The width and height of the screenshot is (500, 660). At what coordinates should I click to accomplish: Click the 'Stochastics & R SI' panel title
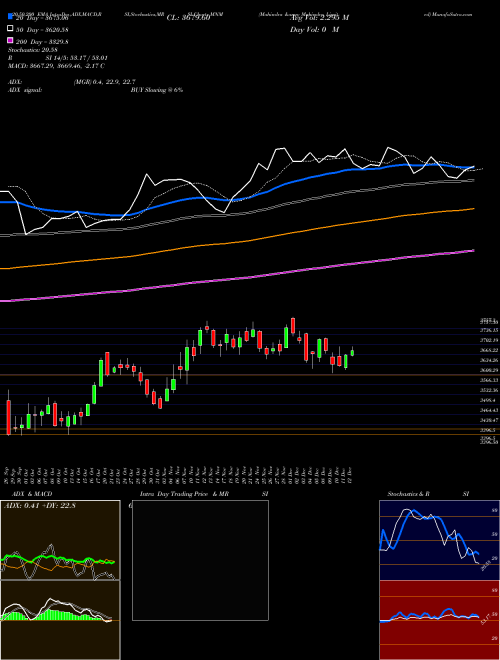coord(428,494)
